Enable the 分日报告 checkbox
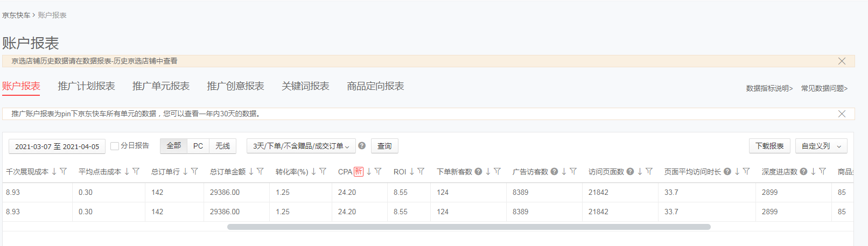The image size is (868, 246). click(x=114, y=146)
